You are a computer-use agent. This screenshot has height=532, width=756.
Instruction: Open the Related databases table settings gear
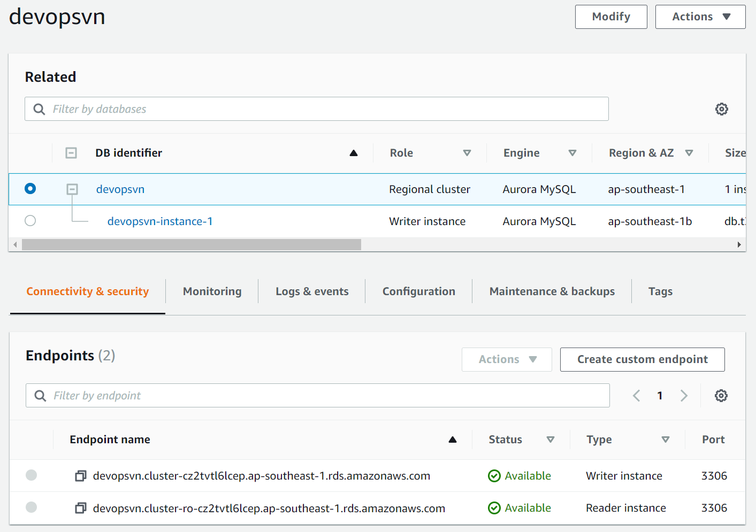click(721, 109)
